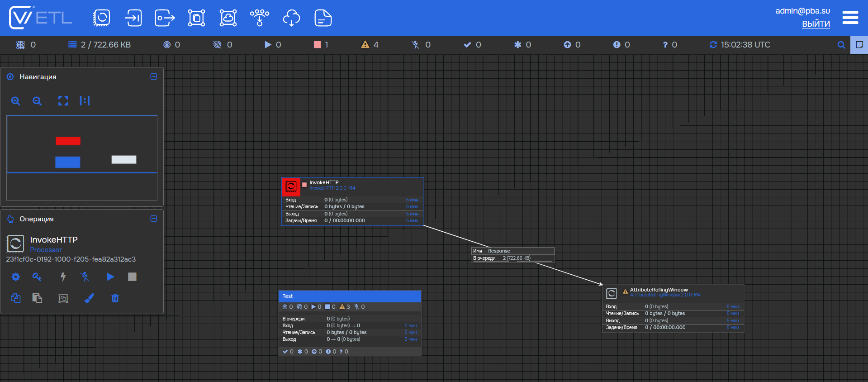868x382 pixels.
Task: Select the Template cloud toolbar icon
Action: [291, 18]
